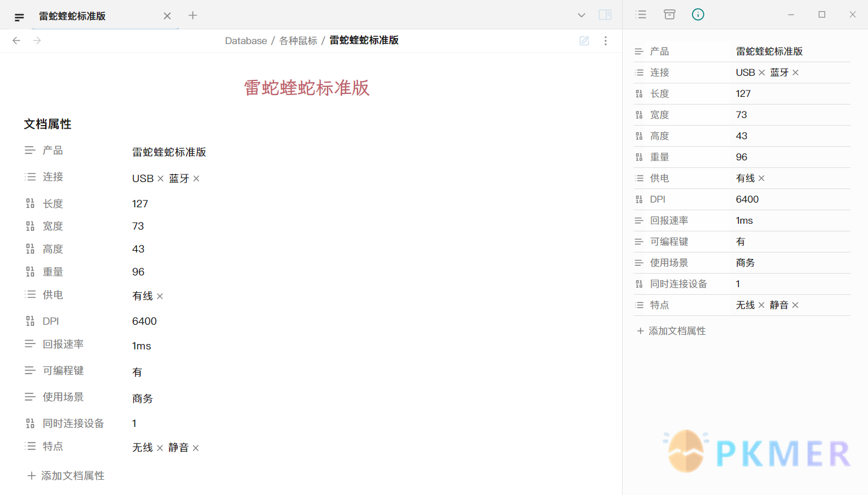Edit the 重量 value 96 in sidebar
Viewport: 868px width, 495px height.
tap(742, 157)
